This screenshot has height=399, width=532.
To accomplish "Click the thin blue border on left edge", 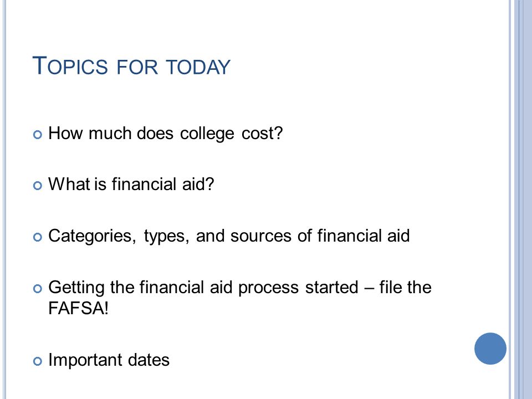I will [4, 199].
